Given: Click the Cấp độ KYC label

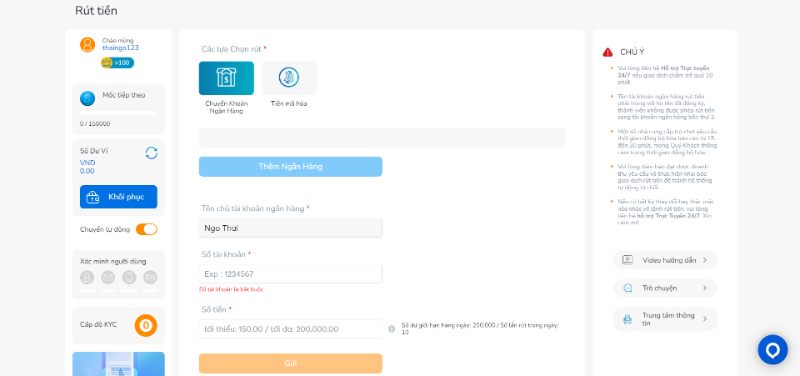Looking at the screenshot, I should click(x=98, y=324).
